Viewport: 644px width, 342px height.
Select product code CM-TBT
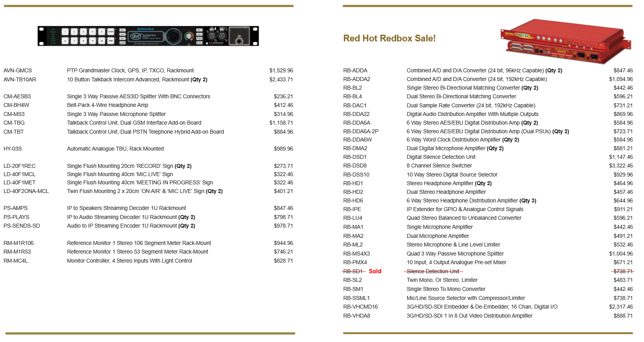coord(14,132)
